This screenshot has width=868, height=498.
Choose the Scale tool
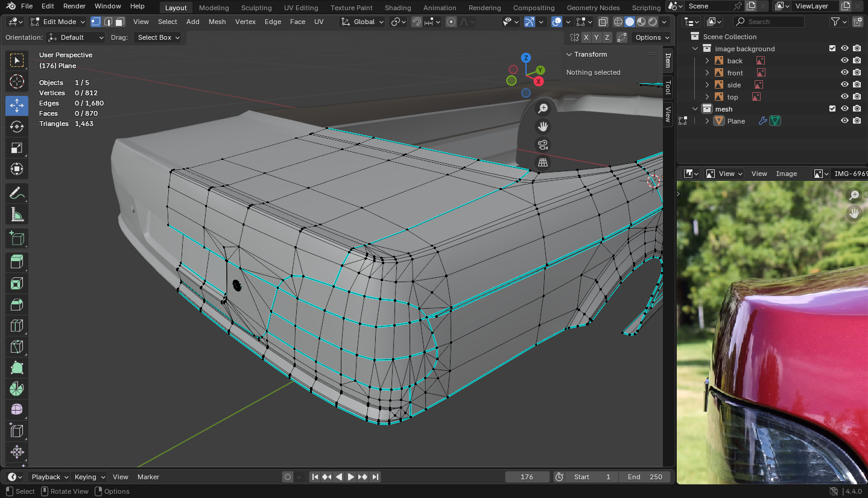coord(17,148)
